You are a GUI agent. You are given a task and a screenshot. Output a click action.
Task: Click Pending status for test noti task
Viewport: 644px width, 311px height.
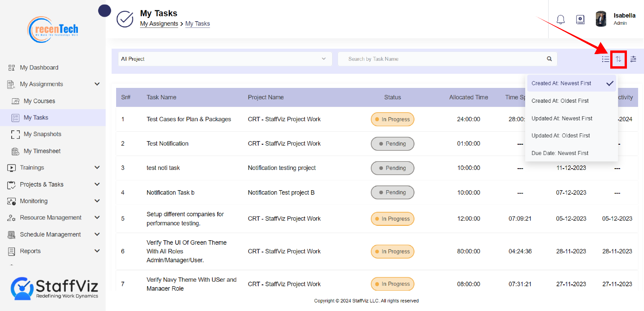(x=392, y=168)
